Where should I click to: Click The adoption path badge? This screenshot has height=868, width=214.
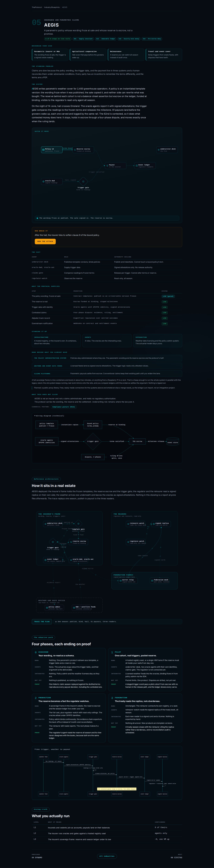click(44, 637)
